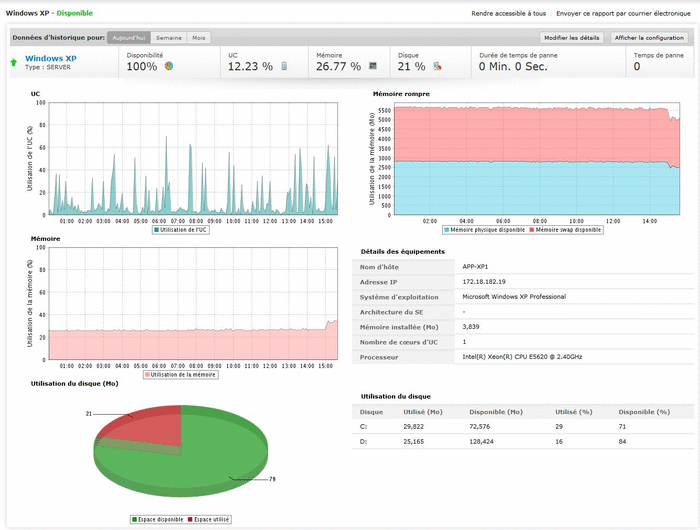Click installed memory value 3,839
Image resolution: width=700 pixels, height=530 pixels.
471,327
